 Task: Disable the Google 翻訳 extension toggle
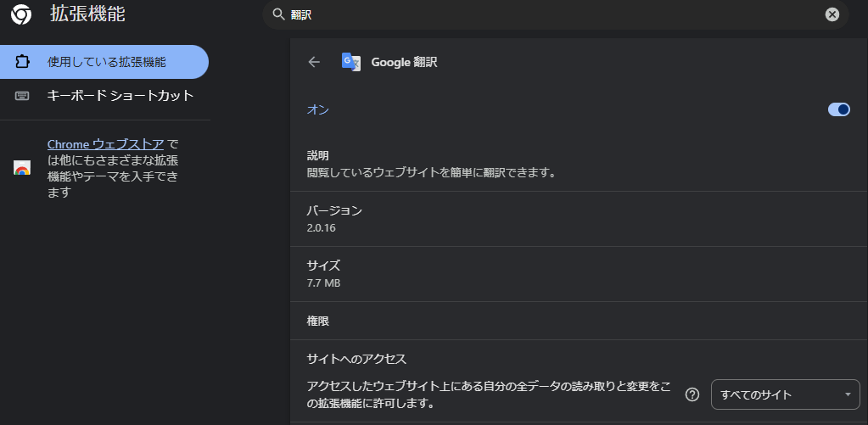(x=838, y=109)
